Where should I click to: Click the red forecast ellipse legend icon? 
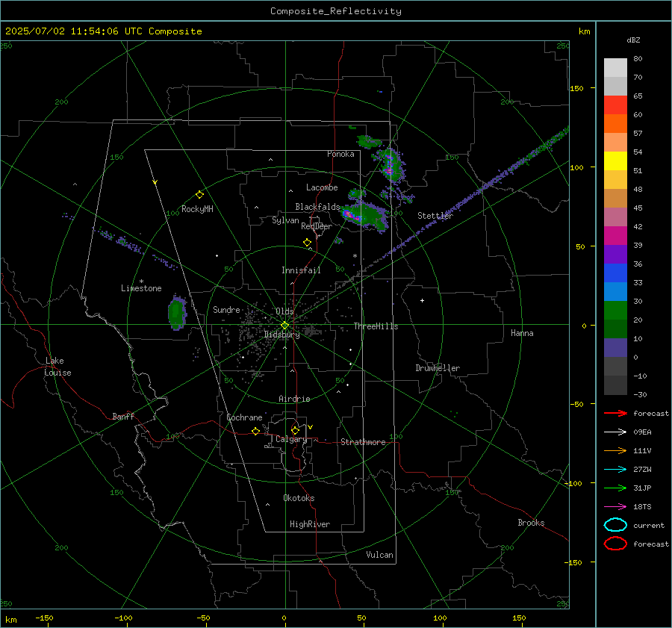point(615,544)
